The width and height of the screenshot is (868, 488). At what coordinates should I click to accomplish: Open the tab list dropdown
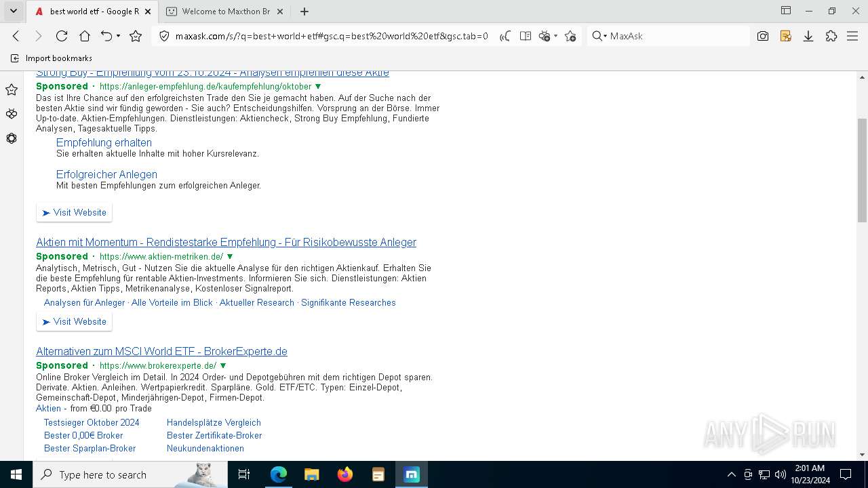point(13,11)
